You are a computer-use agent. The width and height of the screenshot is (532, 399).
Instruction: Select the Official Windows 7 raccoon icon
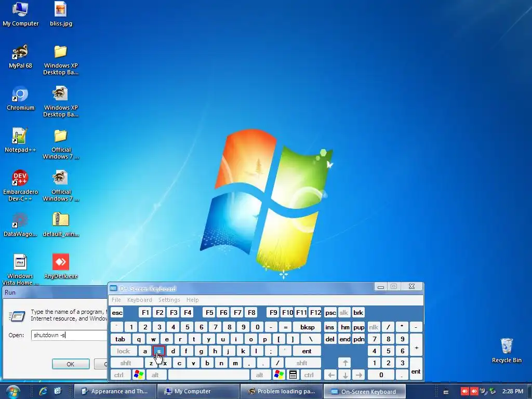click(61, 186)
